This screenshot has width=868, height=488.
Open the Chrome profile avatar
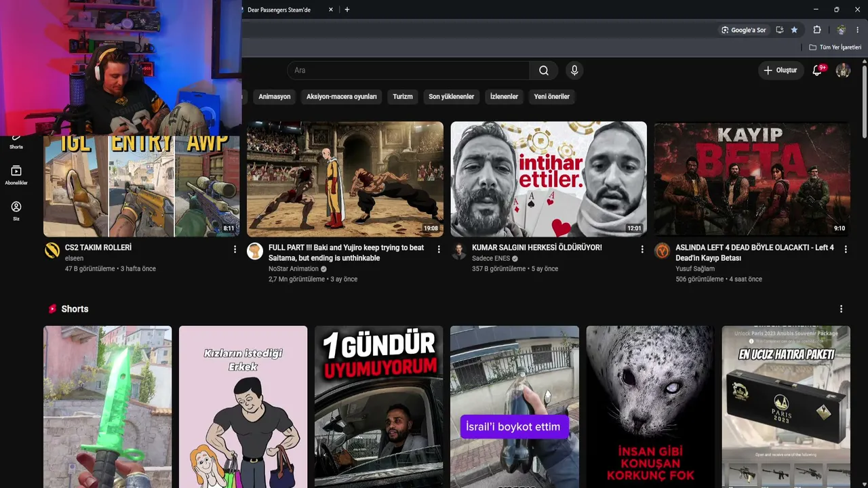coord(841,30)
